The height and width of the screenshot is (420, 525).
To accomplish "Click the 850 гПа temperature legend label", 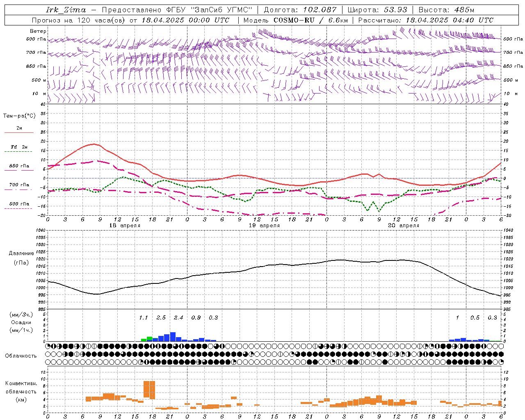I will click(x=19, y=166).
